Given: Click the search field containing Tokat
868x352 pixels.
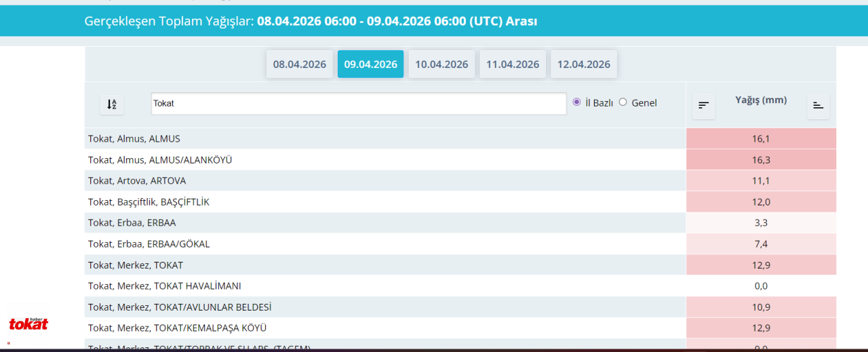Looking at the screenshot, I should (359, 104).
